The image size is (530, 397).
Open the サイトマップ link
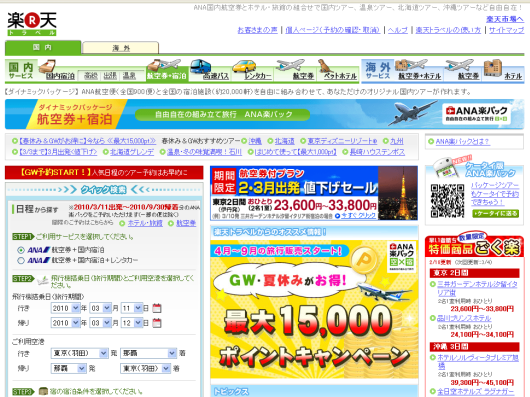[x=506, y=30]
